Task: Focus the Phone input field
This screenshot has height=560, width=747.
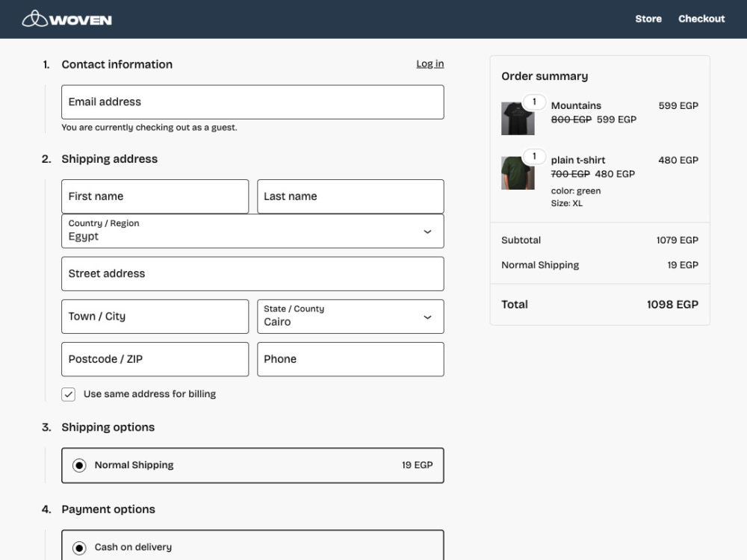Action: tap(350, 359)
